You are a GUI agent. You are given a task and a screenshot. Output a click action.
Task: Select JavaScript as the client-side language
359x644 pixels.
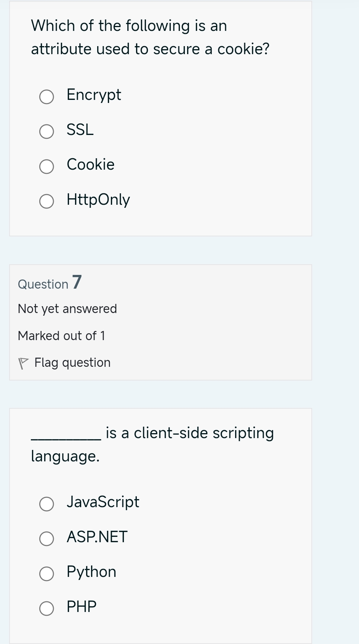tap(46, 504)
